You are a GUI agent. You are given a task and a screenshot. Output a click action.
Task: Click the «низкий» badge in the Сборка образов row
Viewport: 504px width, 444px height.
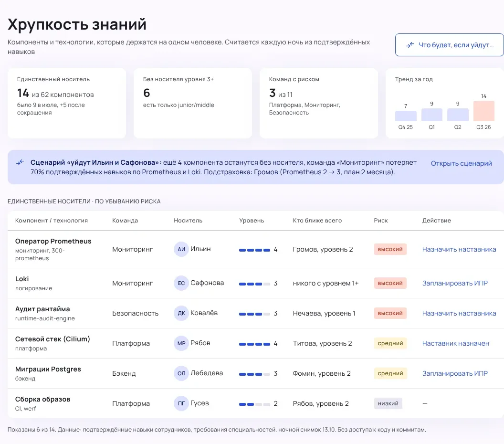(388, 403)
